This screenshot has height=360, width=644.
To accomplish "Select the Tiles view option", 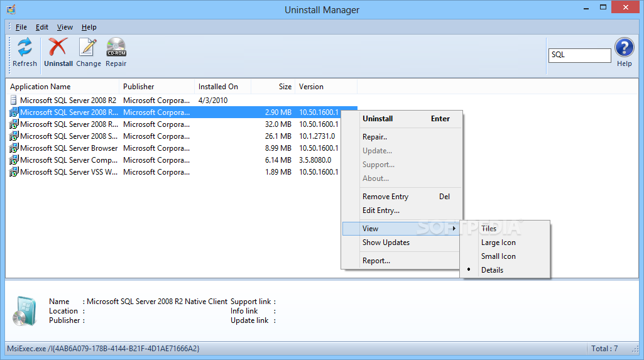I will (x=506, y=229).
